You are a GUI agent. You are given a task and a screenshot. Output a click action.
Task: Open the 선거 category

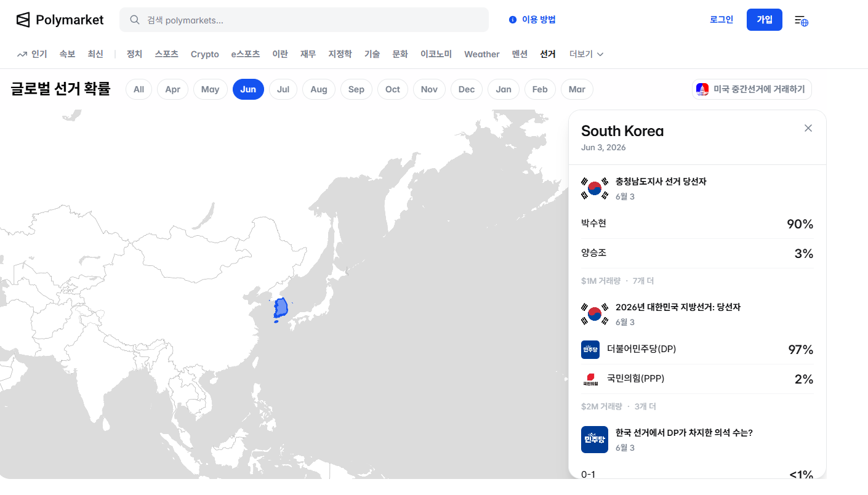coord(548,54)
